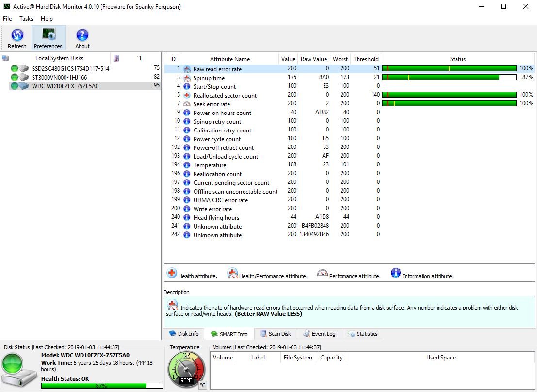Viewport: 537px width, 392px height.
Task: Click the Health Status progress bar
Action: [102, 386]
